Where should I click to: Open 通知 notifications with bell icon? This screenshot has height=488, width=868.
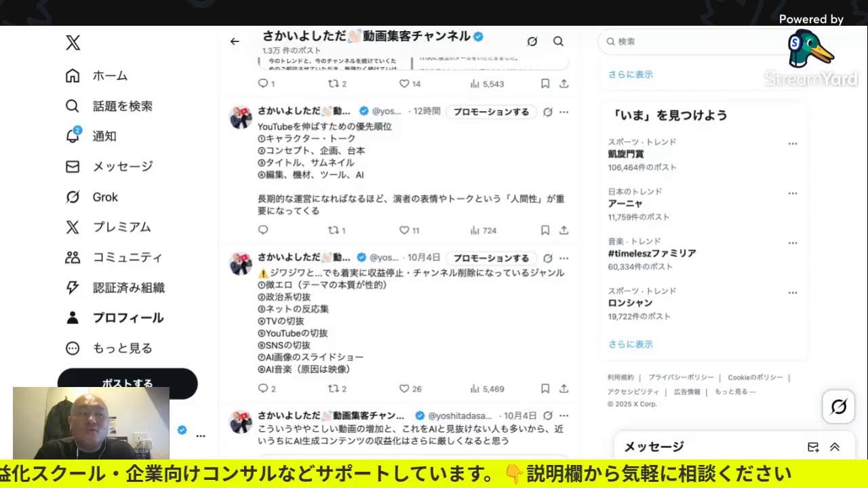pyautogui.click(x=91, y=136)
